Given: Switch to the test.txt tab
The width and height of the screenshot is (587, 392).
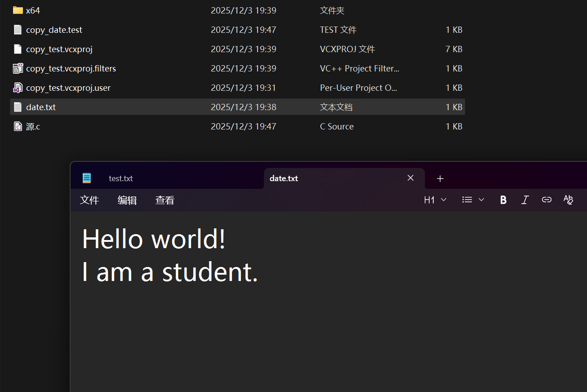Looking at the screenshot, I should [121, 178].
